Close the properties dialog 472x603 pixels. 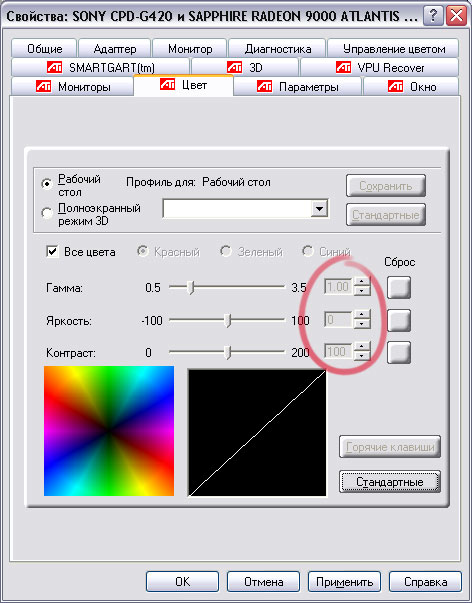click(456, 16)
